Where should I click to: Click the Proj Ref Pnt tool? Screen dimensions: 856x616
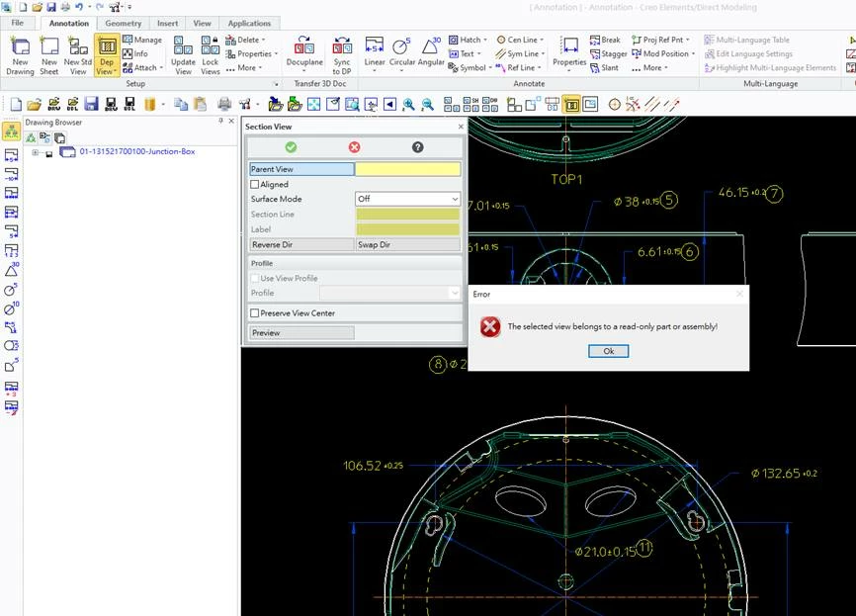coord(660,40)
